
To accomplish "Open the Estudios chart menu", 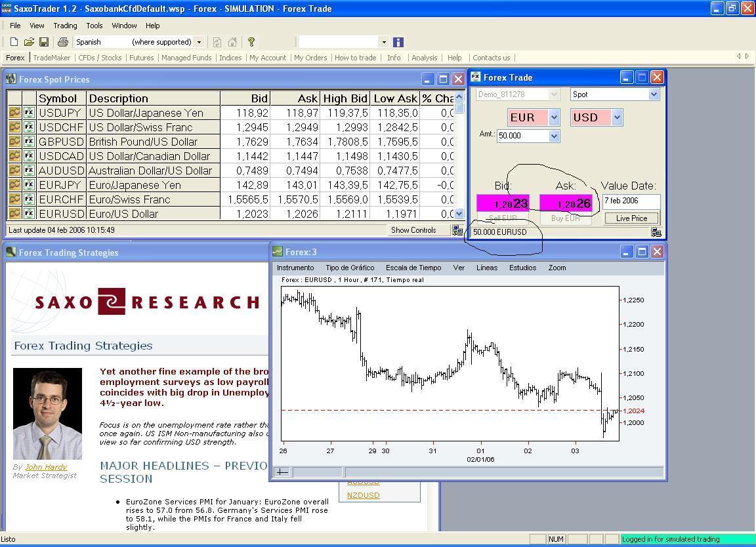I will point(522,268).
